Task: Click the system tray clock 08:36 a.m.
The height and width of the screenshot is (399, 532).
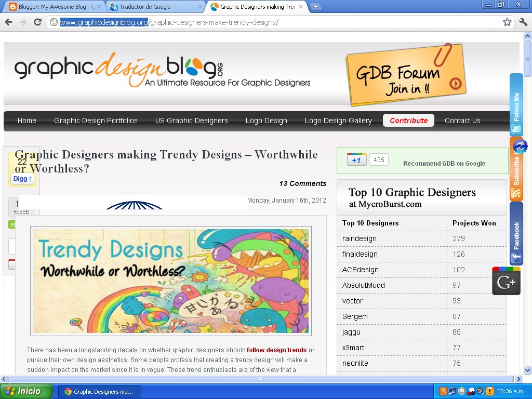Action: click(510, 392)
